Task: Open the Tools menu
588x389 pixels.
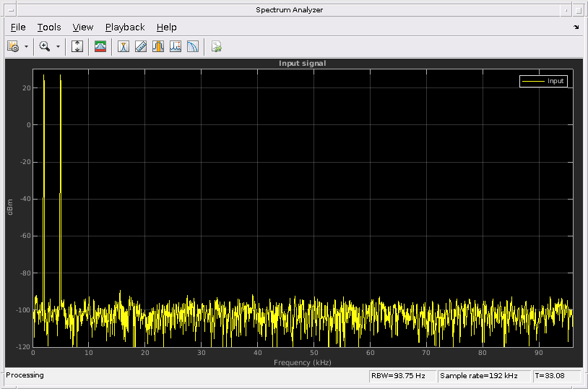Action: click(49, 27)
